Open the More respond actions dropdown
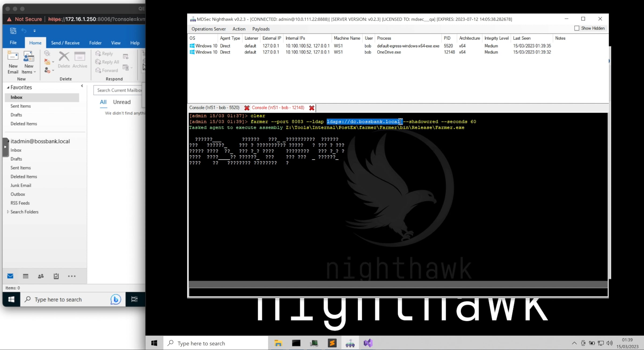This screenshot has width=644, height=350. 127,67
